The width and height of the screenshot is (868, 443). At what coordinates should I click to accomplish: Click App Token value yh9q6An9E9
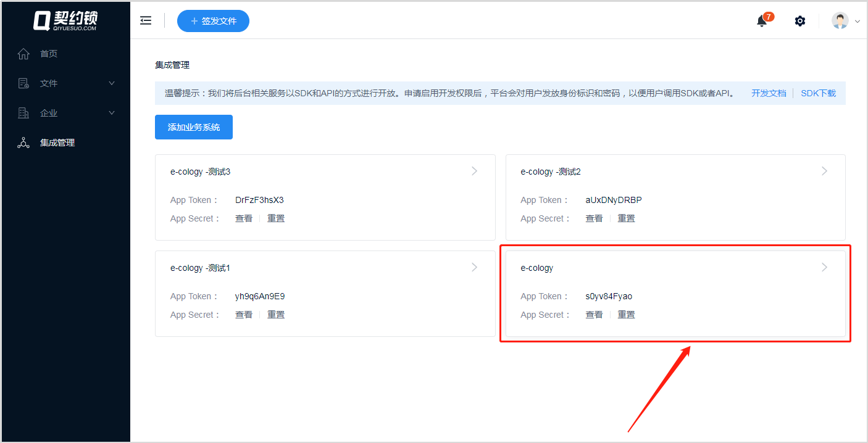point(260,296)
